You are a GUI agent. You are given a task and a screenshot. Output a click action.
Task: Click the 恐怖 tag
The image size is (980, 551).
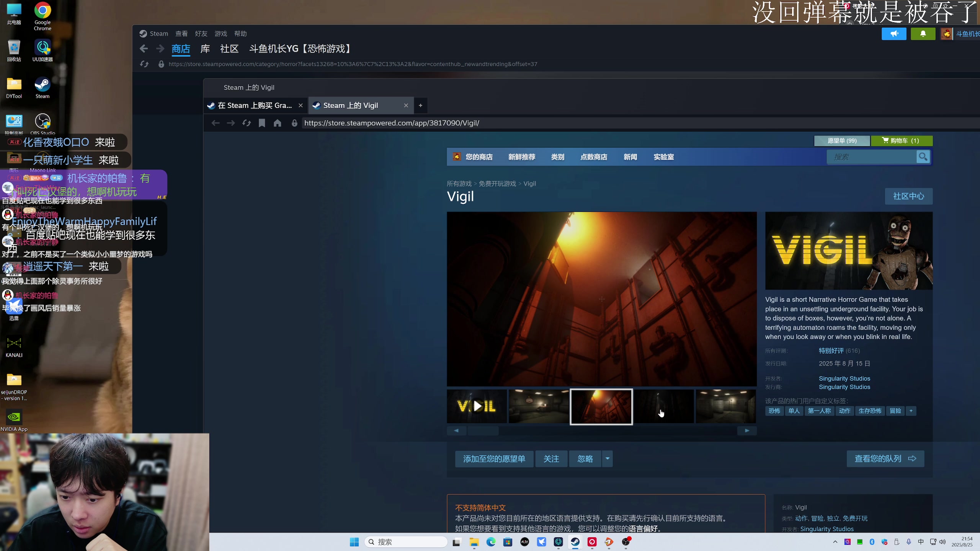click(774, 411)
